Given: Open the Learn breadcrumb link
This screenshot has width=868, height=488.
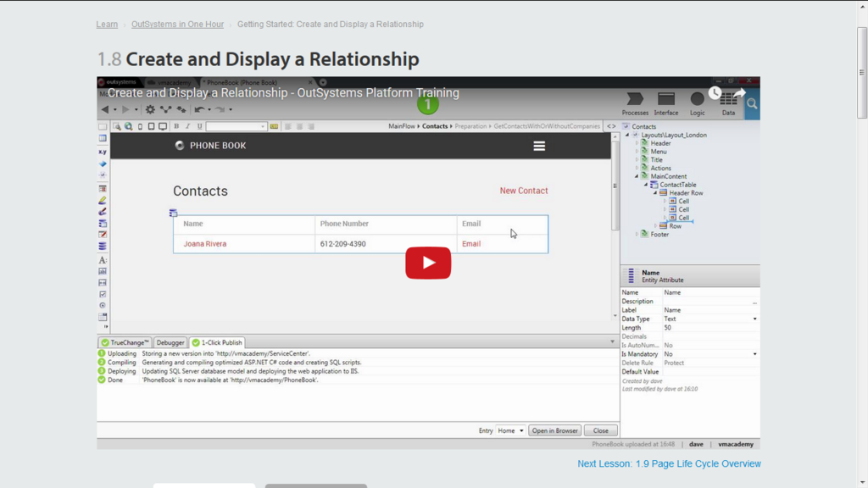Looking at the screenshot, I should pyautogui.click(x=107, y=25).
